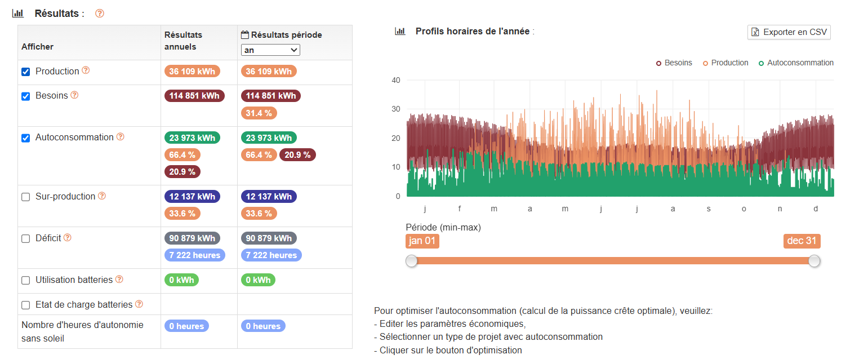Show help for Etat de charge batteries

pyautogui.click(x=139, y=304)
